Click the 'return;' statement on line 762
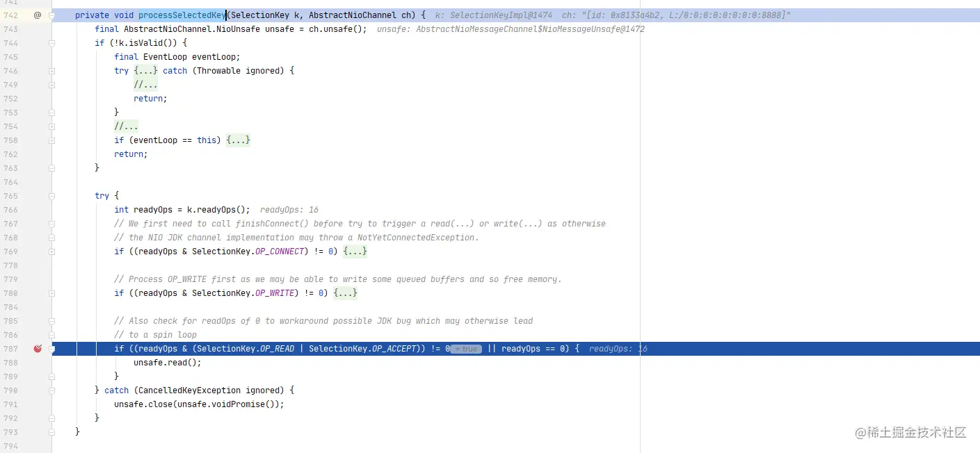Screen dimensions: 980x453 click(x=131, y=154)
